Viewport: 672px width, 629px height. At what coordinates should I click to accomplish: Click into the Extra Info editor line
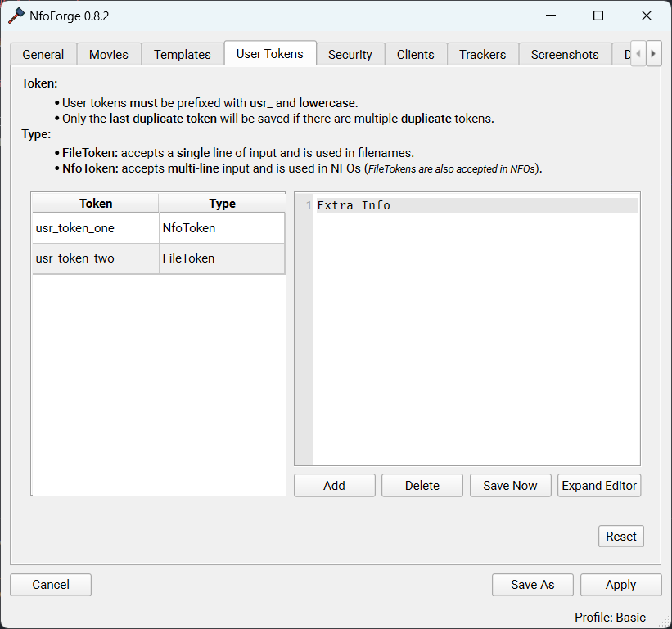476,205
